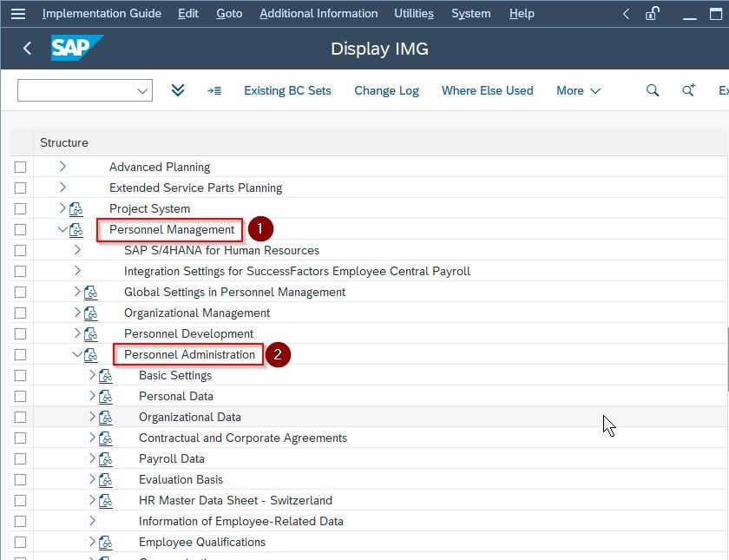Tick the checkbox for Personnel Administration row
The width and height of the screenshot is (729, 560).
pos(21,355)
